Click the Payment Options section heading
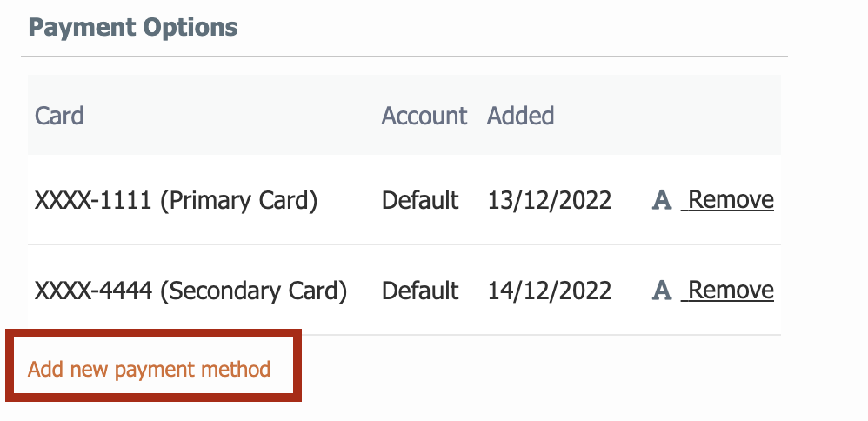The width and height of the screenshot is (868, 421). click(133, 27)
